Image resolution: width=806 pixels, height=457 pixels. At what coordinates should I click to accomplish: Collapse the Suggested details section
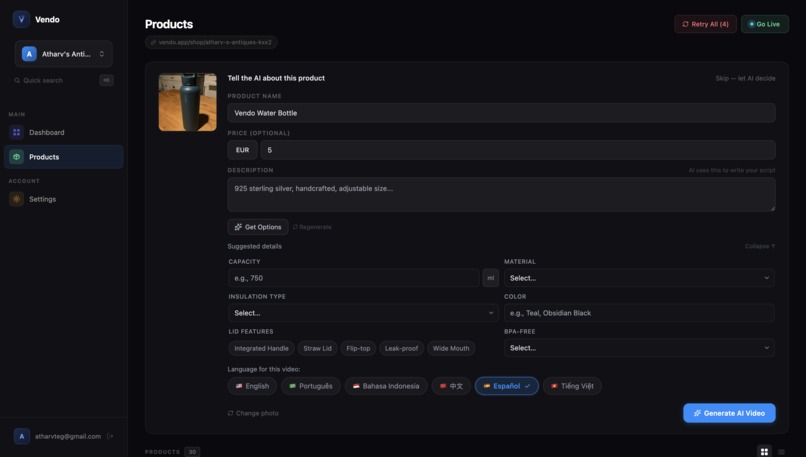(760, 246)
